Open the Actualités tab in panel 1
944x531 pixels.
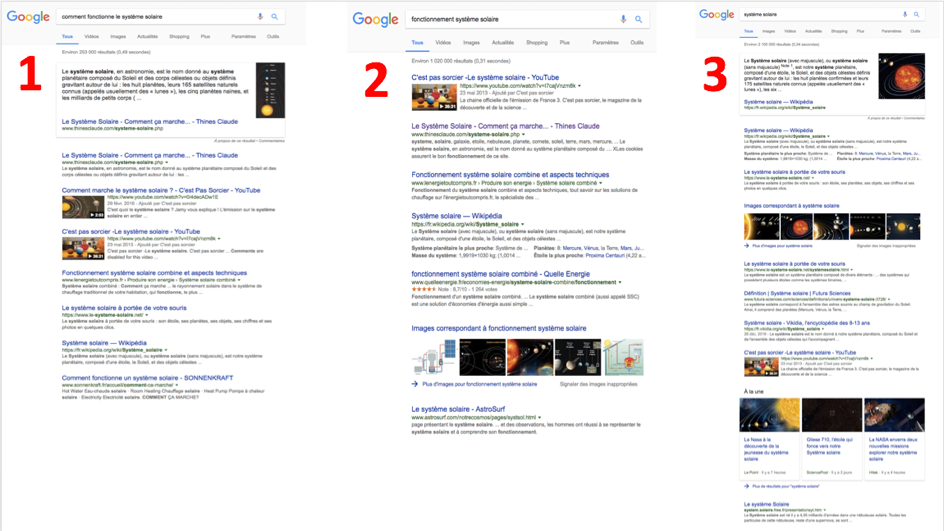[x=147, y=37]
